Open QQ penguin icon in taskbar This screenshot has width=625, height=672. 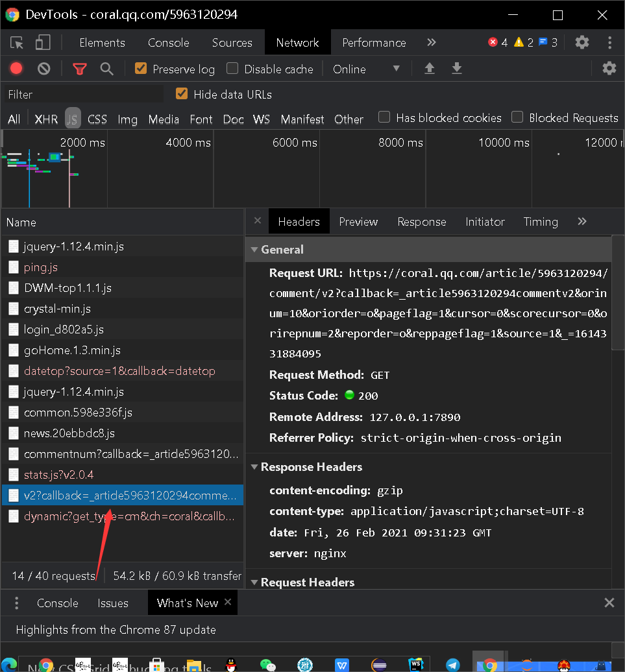[x=231, y=665]
